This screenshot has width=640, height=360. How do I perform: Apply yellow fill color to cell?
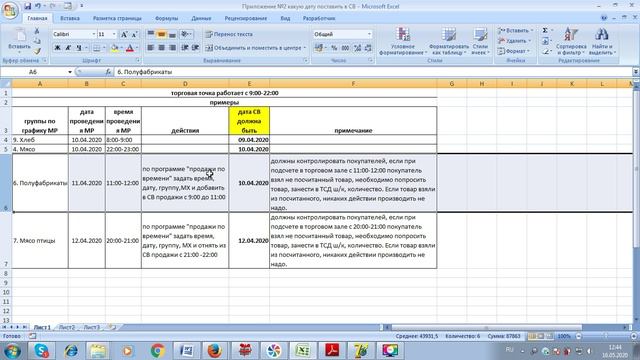pyautogui.click(x=115, y=48)
